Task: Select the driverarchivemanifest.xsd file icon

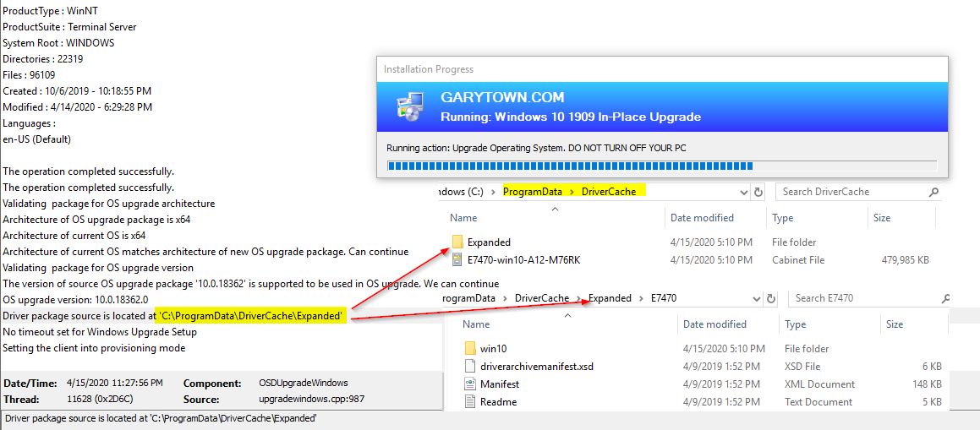Action: [471, 367]
